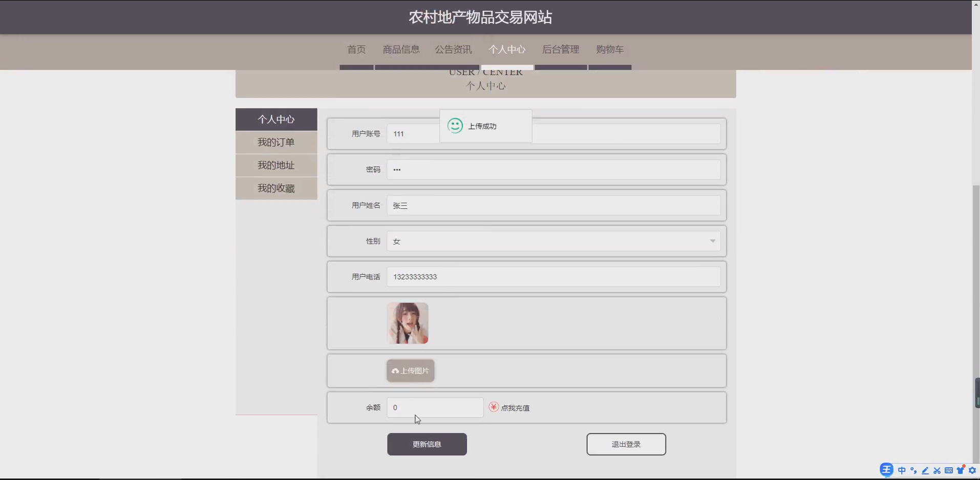Click the 上传成功 toast message text
Screen dimensions: 980x480
point(482,126)
